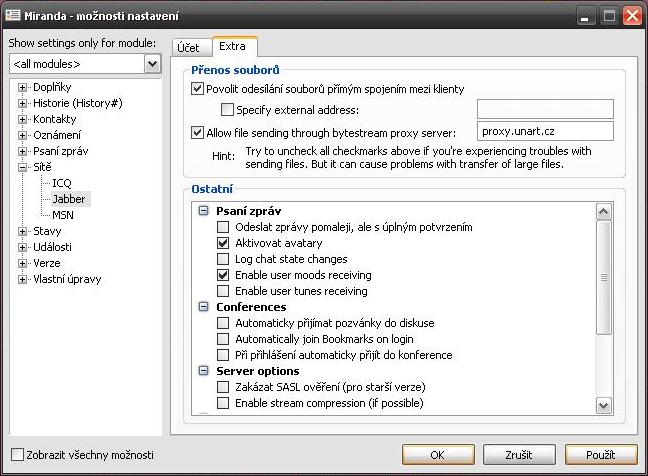Collapse the Psaní zpráv options group

coord(204,211)
